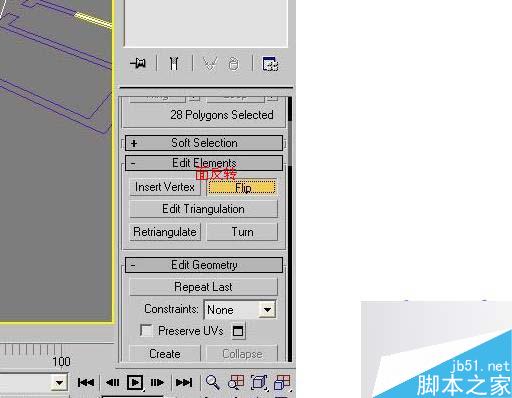The image size is (512, 398).
Task: Click the Retriangulate button
Action: click(165, 232)
